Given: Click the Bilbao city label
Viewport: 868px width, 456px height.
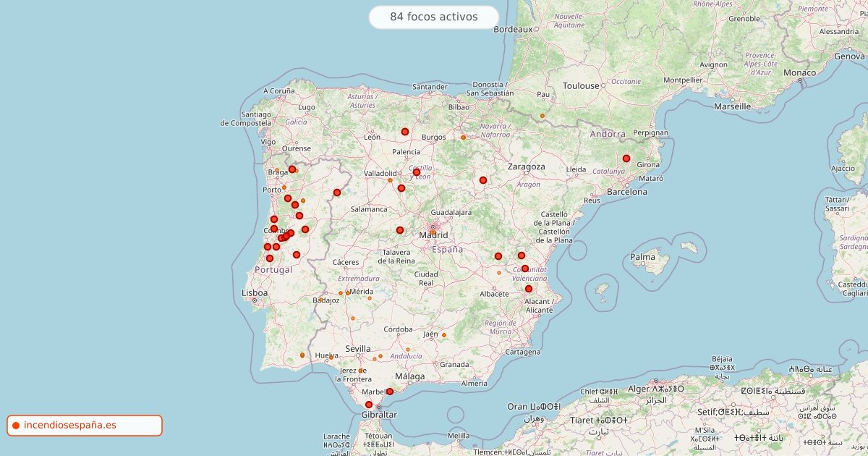Looking at the screenshot, I should 459,107.
